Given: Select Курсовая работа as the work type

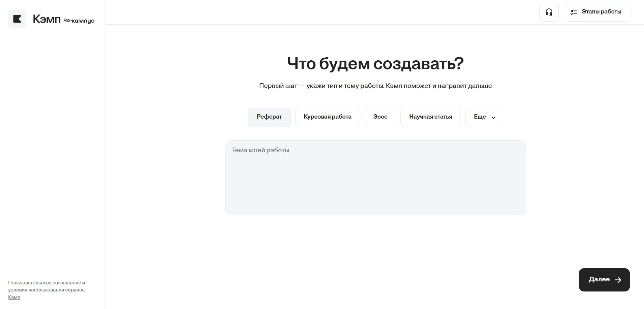Looking at the screenshot, I should pos(327,117).
